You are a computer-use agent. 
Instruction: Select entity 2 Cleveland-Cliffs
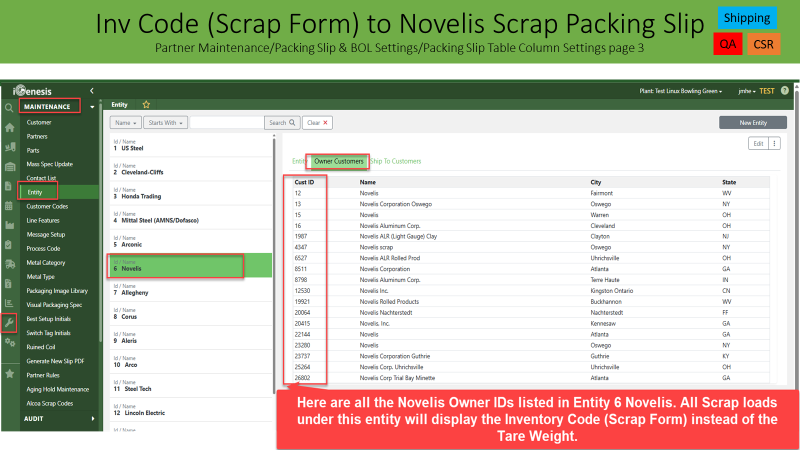[191, 169]
